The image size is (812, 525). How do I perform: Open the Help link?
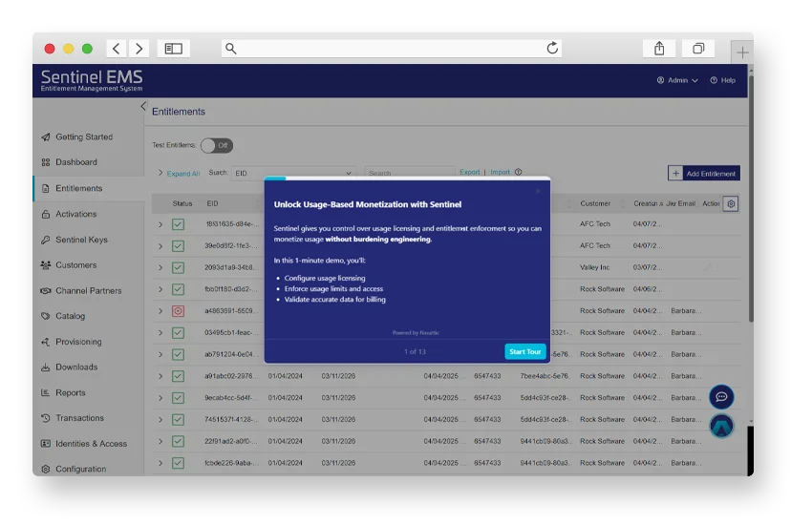point(723,80)
